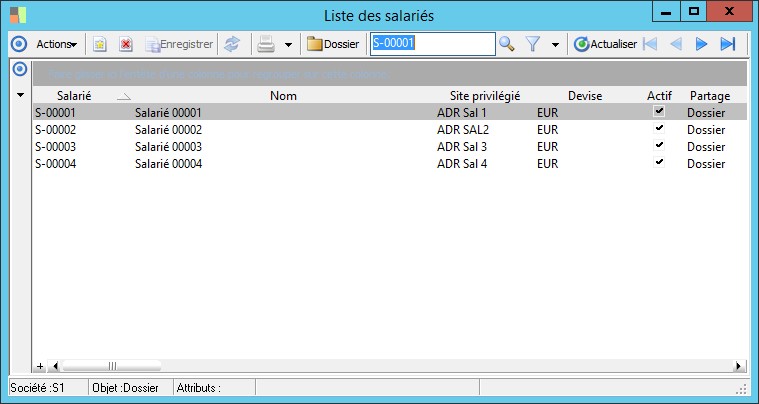
Task: Select the S-00002 row cell
Action: point(55,130)
